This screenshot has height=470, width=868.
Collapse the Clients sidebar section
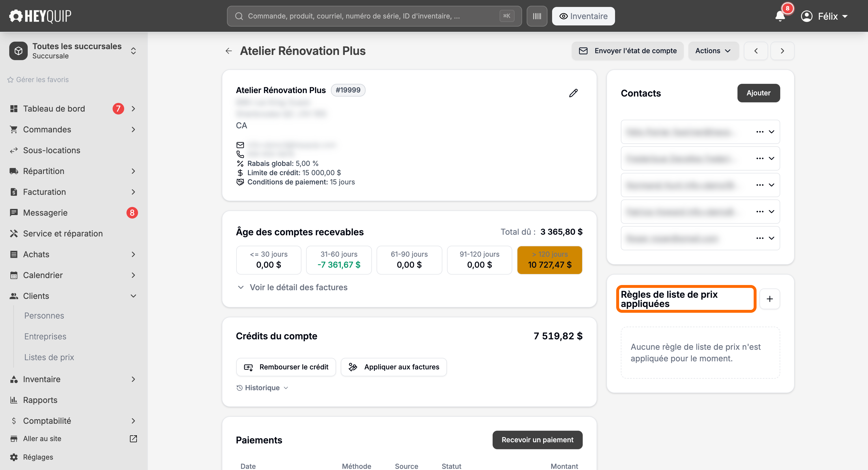click(133, 296)
